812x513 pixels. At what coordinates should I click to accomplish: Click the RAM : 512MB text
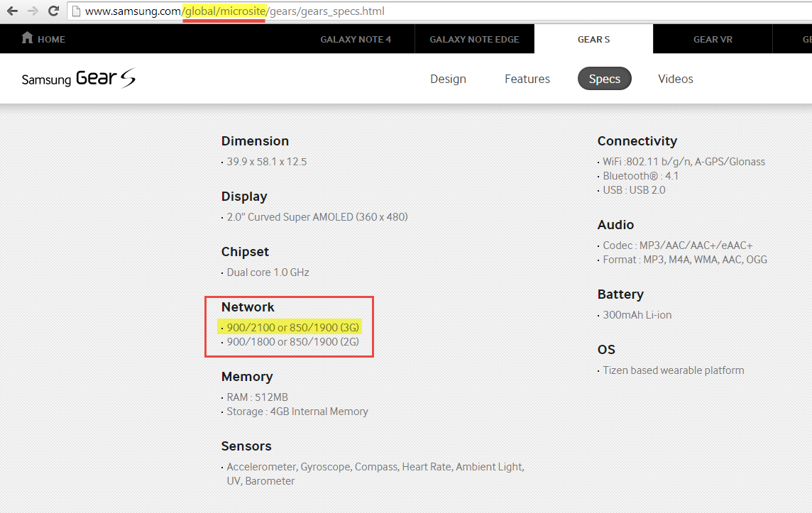(257, 397)
